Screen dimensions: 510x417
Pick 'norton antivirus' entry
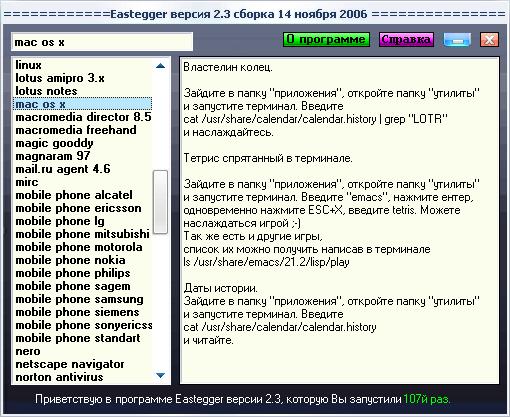[x=82, y=377]
